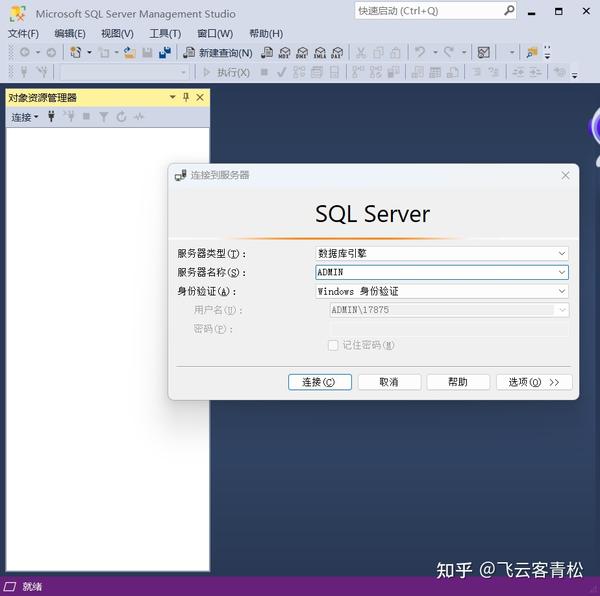The width and height of the screenshot is (600, 596).
Task: Click the grayed password field
Action: [x=449, y=329]
